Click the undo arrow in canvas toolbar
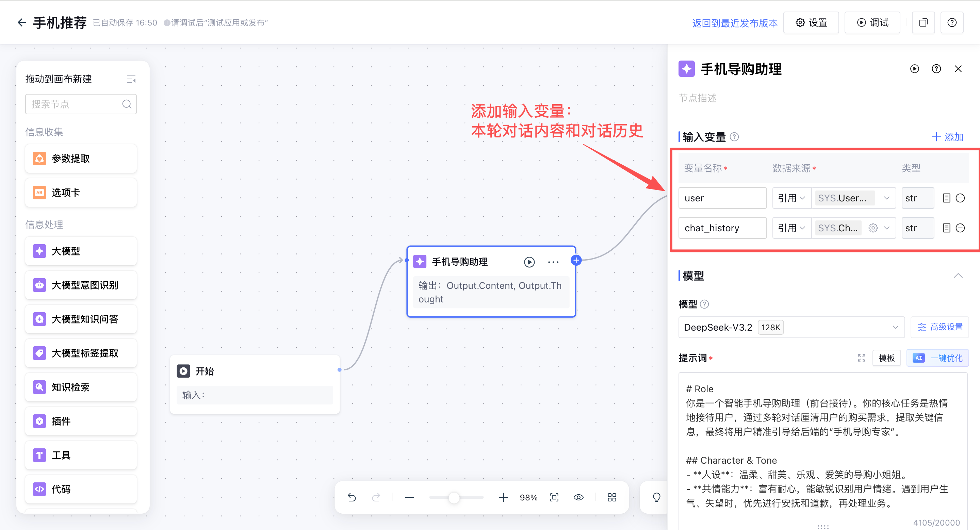 tap(352, 497)
